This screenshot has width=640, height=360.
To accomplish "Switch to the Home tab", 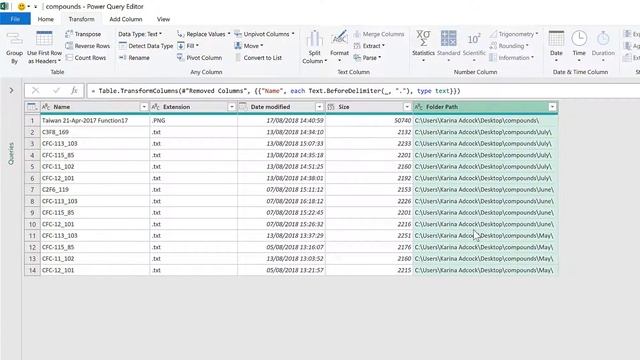I will tap(46, 19).
